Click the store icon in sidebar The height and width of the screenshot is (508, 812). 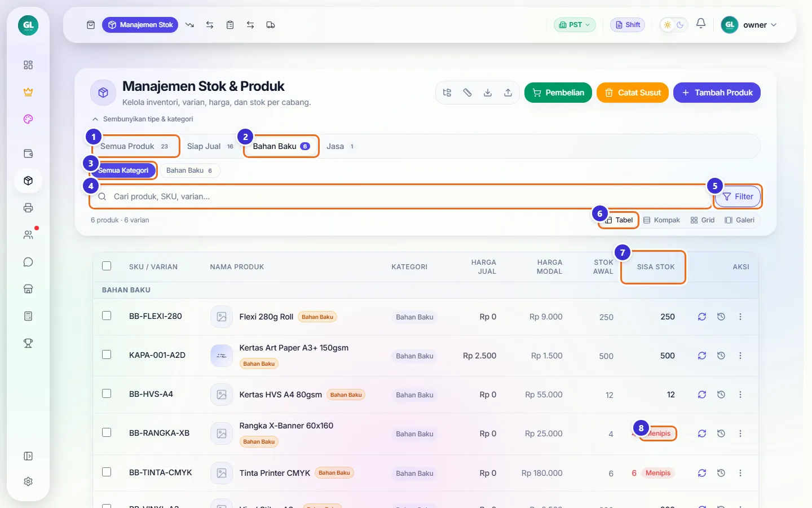pyautogui.click(x=28, y=289)
